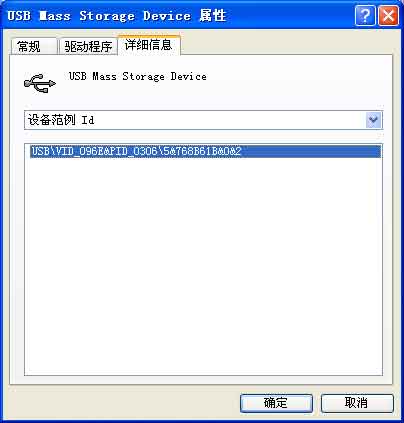The width and height of the screenshot is (404, 423).
Task: Expand the 设备范例 Id dropdown arrow
Action: click(x=373, y=120)
